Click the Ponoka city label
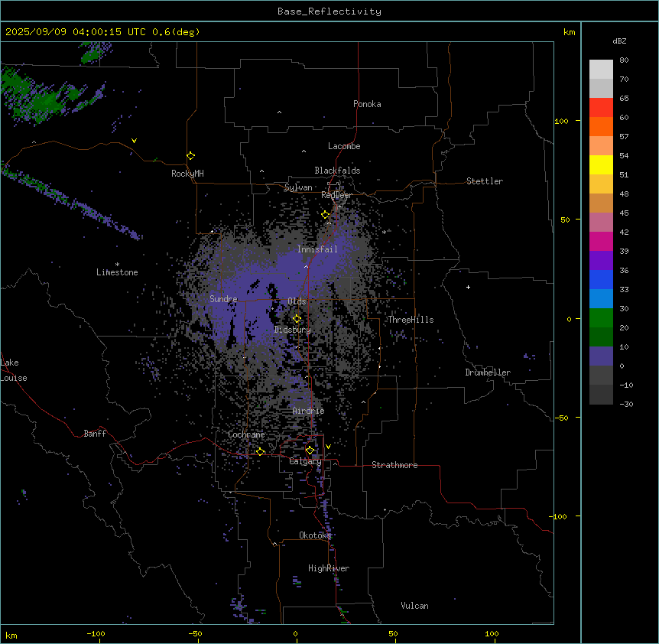This screenshot has height=644, width=659. (367, 104)
